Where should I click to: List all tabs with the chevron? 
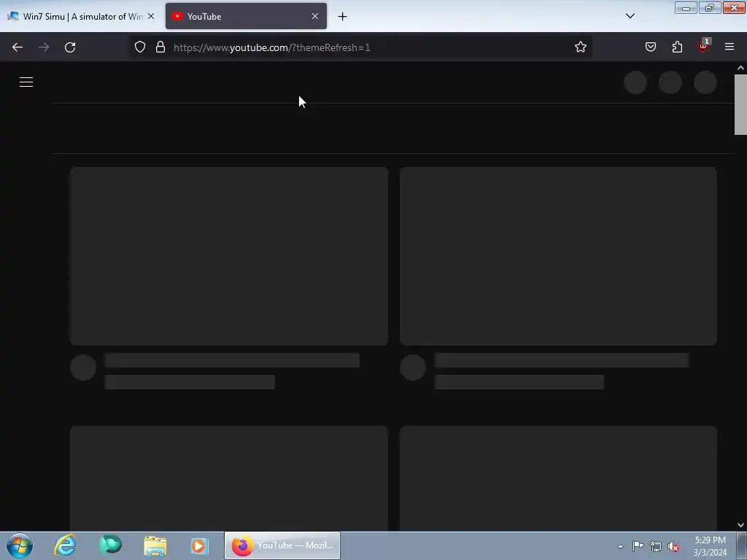[630, 16]
